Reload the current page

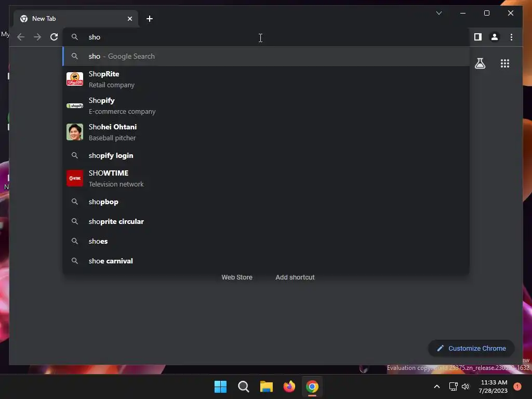pyautogui.click(x=54, y=37)
